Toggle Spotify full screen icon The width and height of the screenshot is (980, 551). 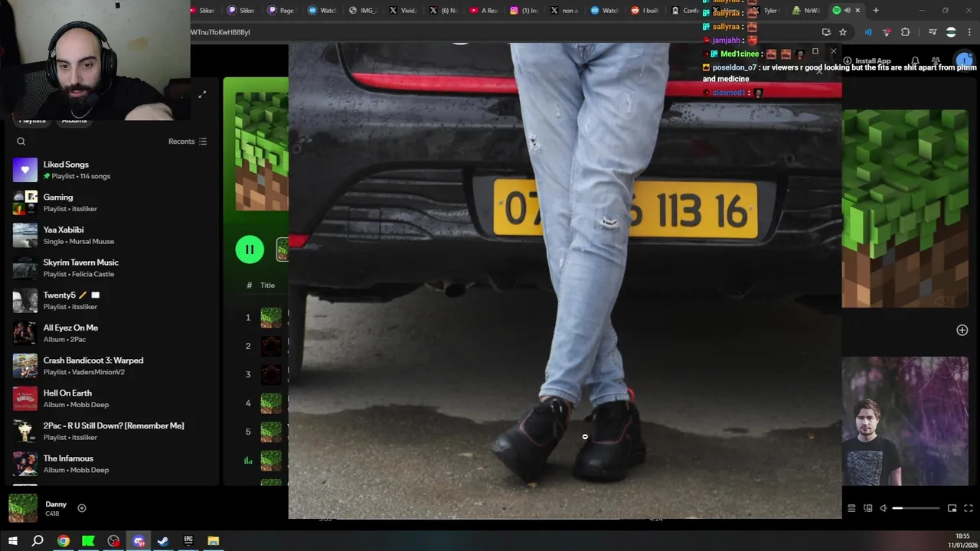coord(968,508)
